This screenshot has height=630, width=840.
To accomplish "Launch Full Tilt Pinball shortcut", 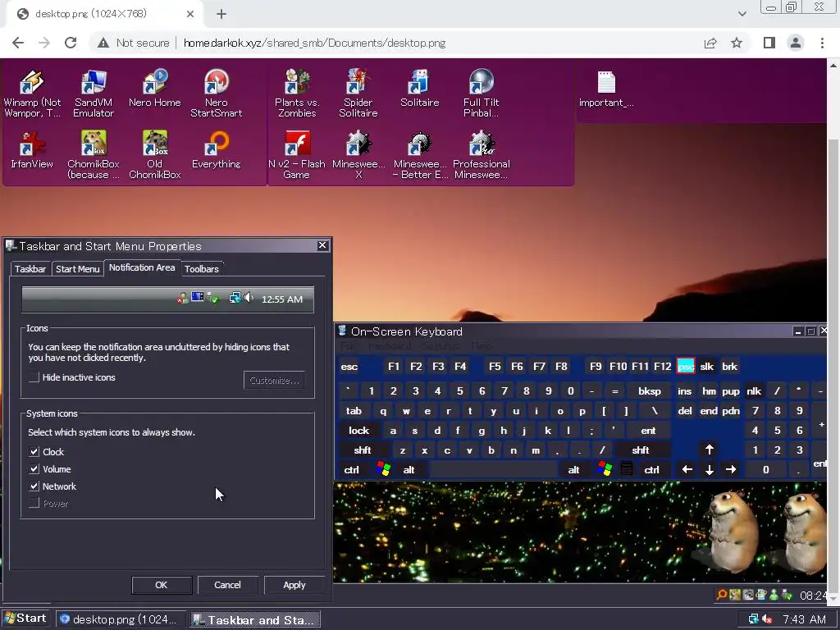I will 481,94.
